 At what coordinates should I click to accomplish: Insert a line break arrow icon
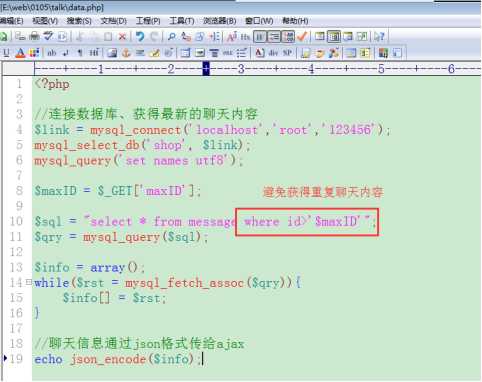click(66, 53)
